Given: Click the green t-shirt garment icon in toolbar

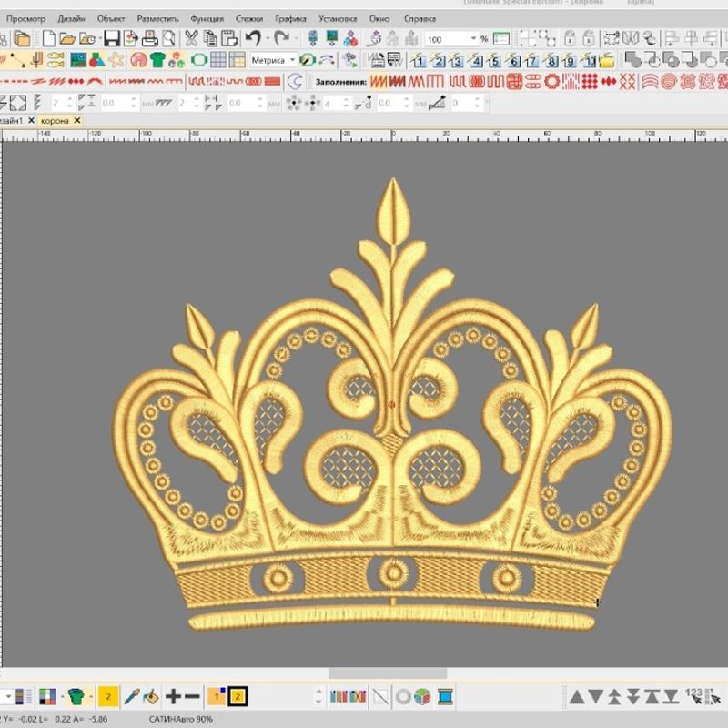Looking at the screenshot, I should [x=157, y=60].
